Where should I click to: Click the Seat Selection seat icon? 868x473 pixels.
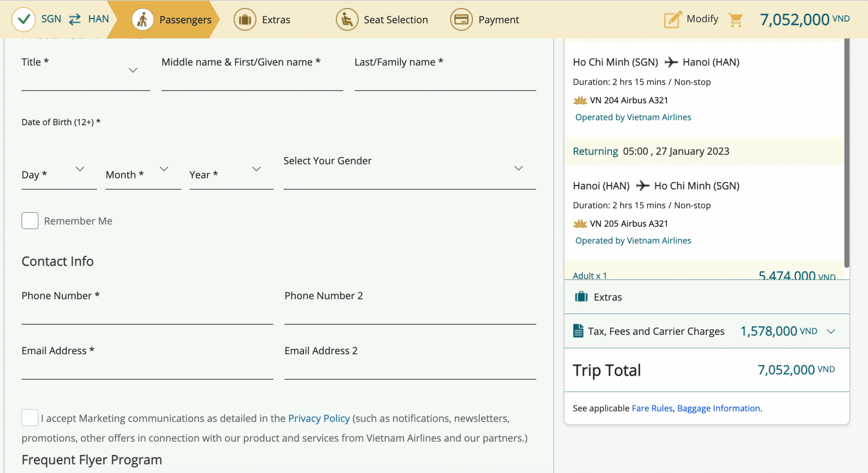(x=347, y=19)
